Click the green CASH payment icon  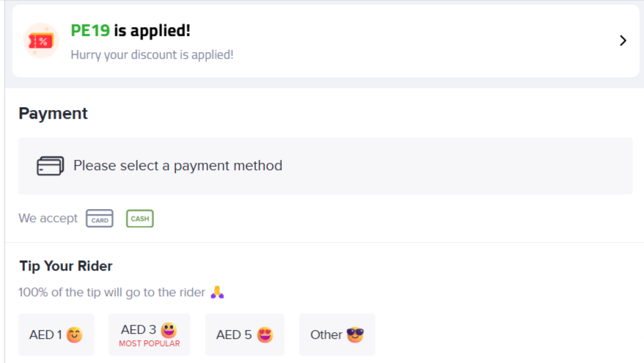click(x=139, y=219)
